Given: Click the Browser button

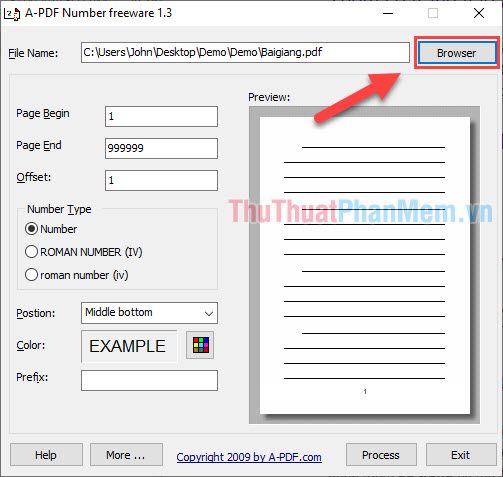Looking at the screenshot, I should click(x=457, y=53).
